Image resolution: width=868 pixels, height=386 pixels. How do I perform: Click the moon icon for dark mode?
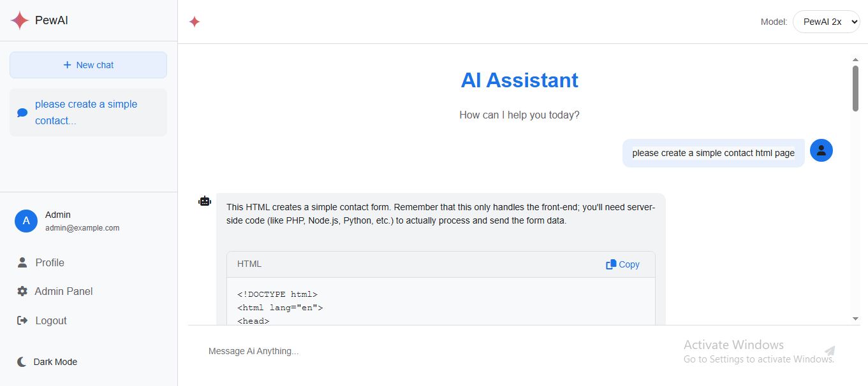(22, 362)
